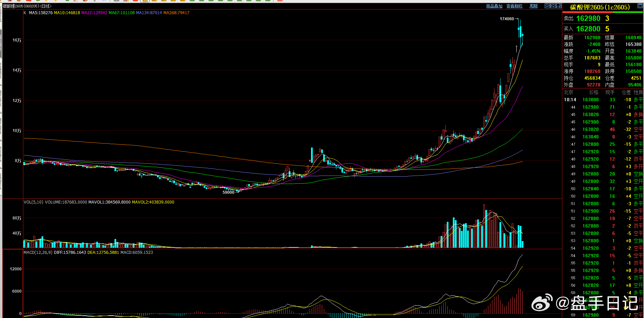Click the MAVOL2:403839.0000 value
Viewport: 644px width, 318px height.
[x=153, y=202]
